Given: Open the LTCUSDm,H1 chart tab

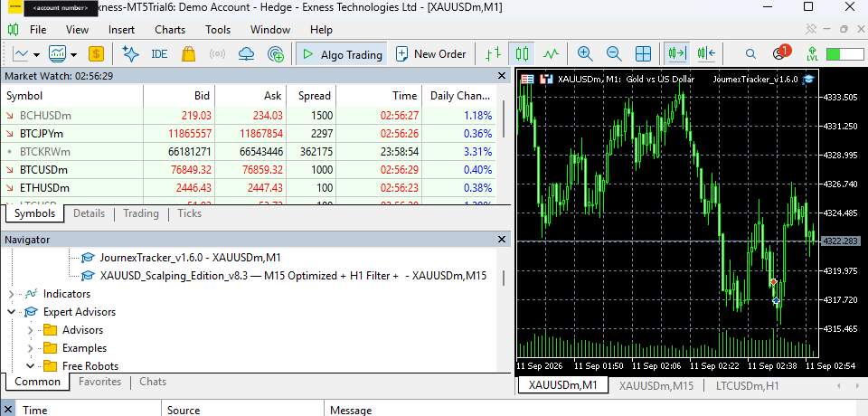Looking at the screenshot, I should pyautogui.click(x=748, y=385).
